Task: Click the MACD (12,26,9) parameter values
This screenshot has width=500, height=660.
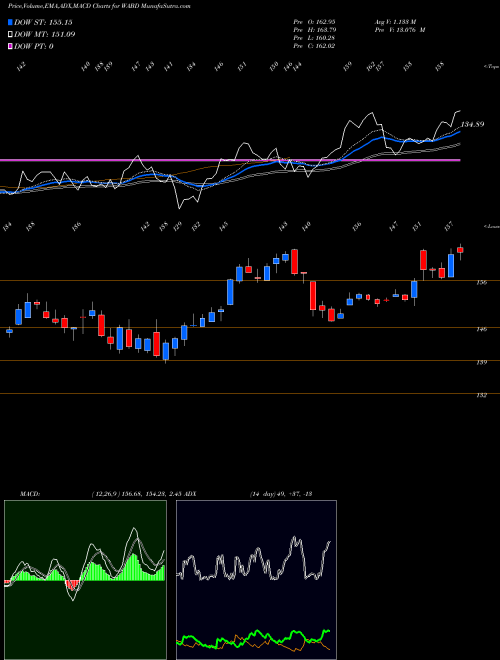Action: point(136,494)
